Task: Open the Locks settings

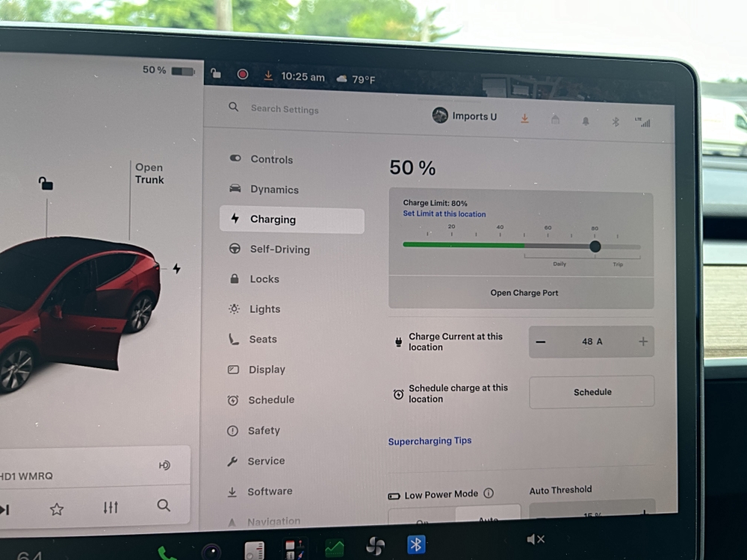Action: (x=254, y=279)
